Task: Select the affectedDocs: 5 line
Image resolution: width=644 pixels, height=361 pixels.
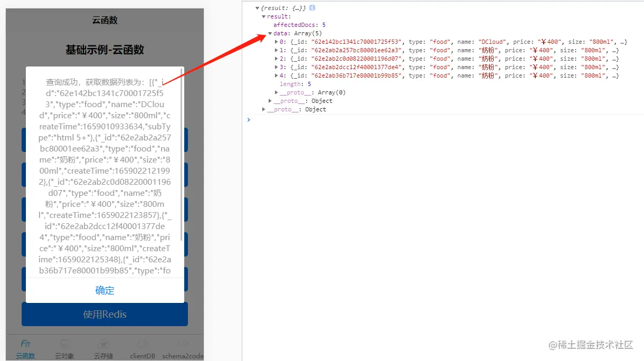Action: pos(299,25)
